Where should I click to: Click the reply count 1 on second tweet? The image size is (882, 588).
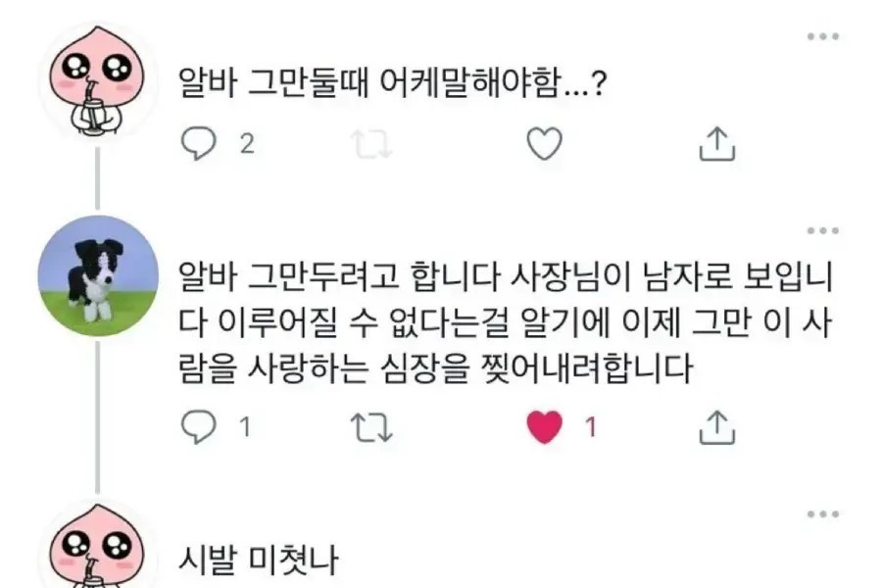pos(246,426)
